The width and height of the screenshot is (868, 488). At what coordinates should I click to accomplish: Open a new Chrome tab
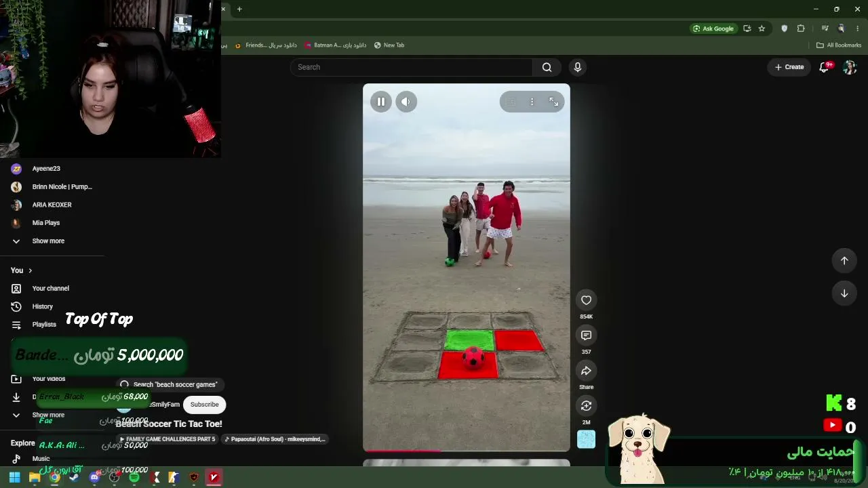239,9
